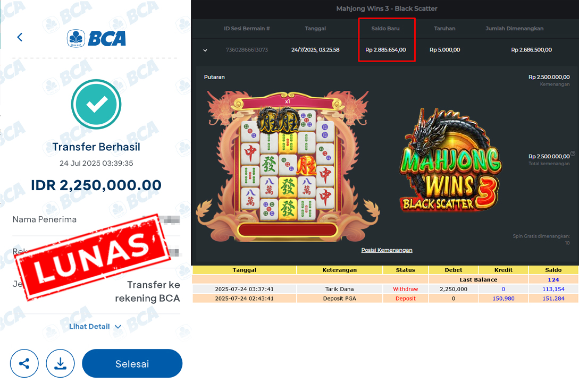Tap the back arrow in BCA header
The width and height of the screenshot is (579, 392).
[20, 37]
